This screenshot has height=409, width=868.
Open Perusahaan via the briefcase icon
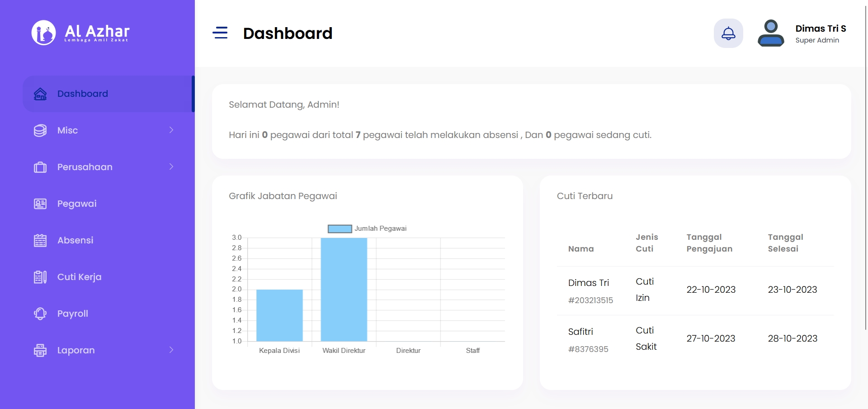pos(40,167)
